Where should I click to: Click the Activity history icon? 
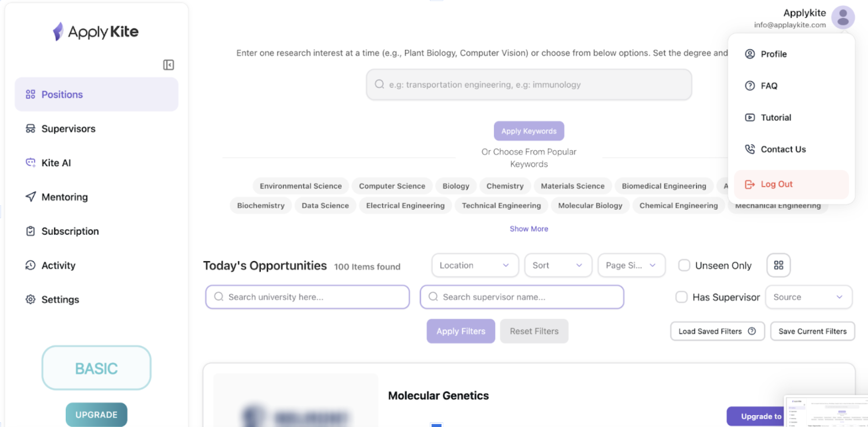(x=31, y=265)
